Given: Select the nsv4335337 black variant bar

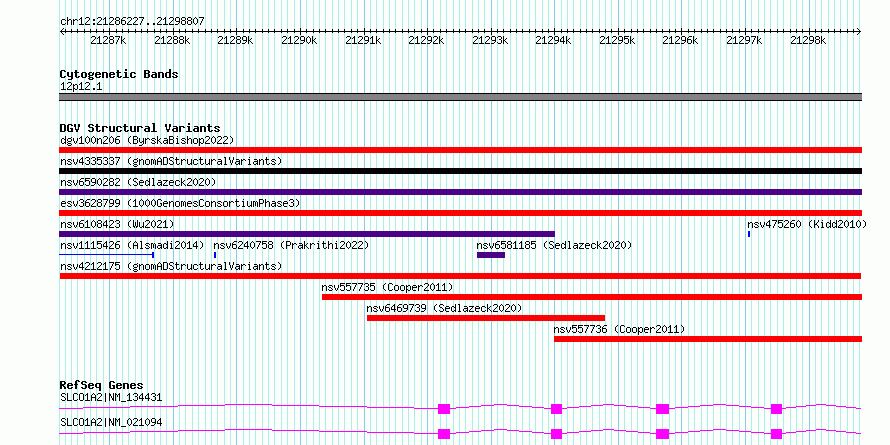Looking at the screenshot, I should click(x=460, y=171).
